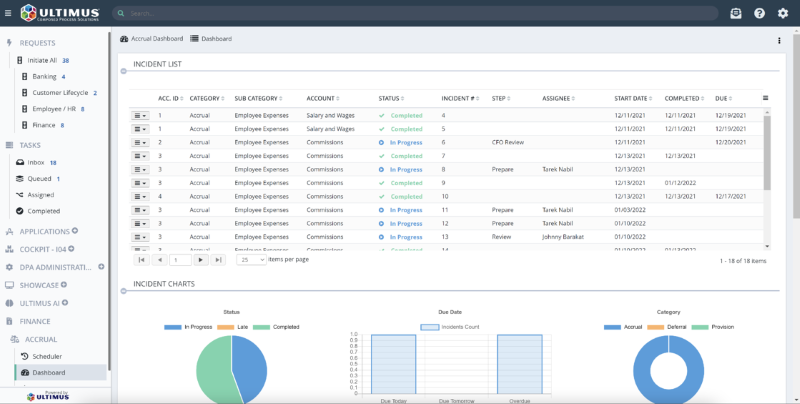This screenshot has width=800, height=404.
Task: Select the Dashboard breadcrumb tab
Action: pyautogui.click(x=211, y=39)
